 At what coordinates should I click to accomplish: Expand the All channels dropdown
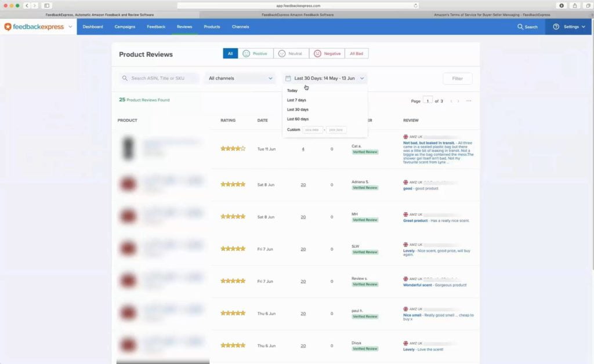pos(241,78)
